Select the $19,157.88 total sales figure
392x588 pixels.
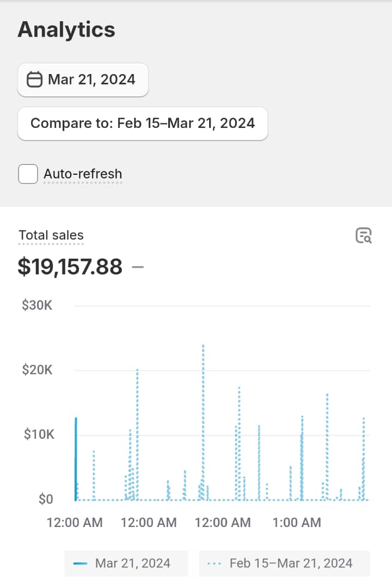[x=70, y=267]
